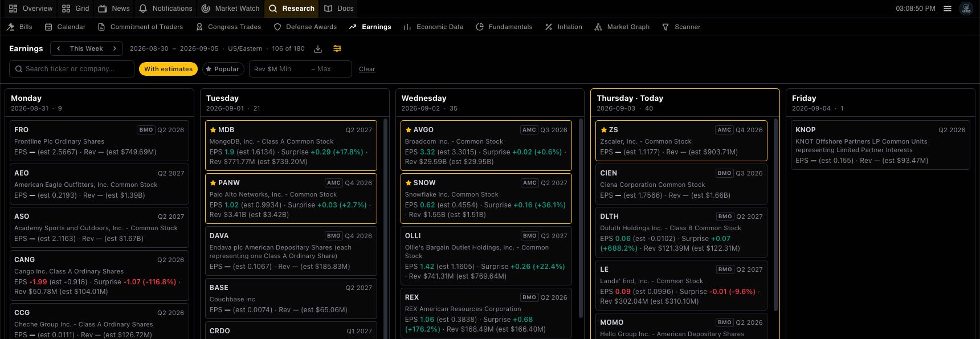Click the "Thursday · Today" column header

630,98
